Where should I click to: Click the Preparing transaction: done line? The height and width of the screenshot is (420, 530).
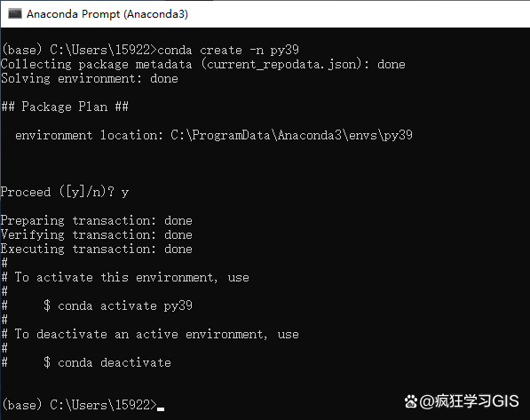pyautogui.click(x=97, y=220)
